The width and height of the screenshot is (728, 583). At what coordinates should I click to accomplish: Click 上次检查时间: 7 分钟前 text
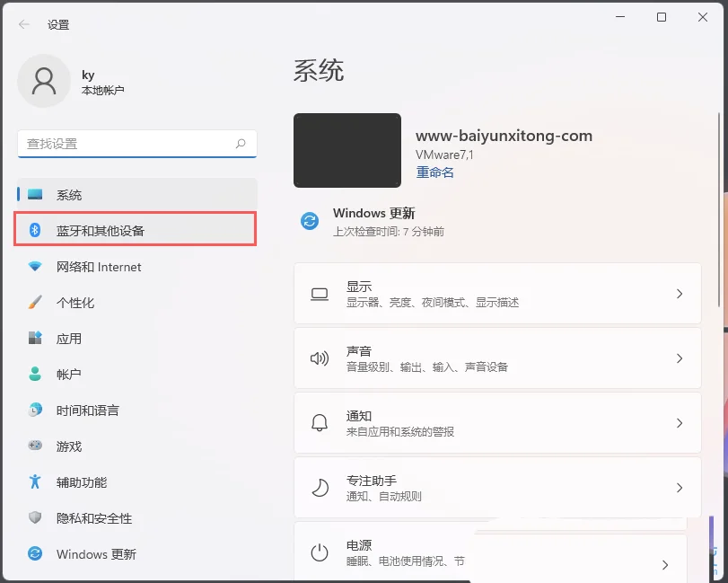(388, 232)
